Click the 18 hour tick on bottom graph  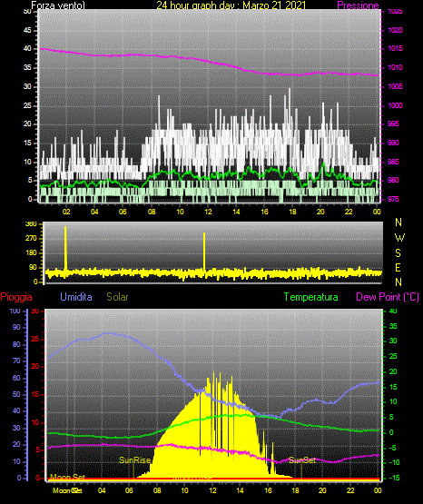[x=295, y=490]
